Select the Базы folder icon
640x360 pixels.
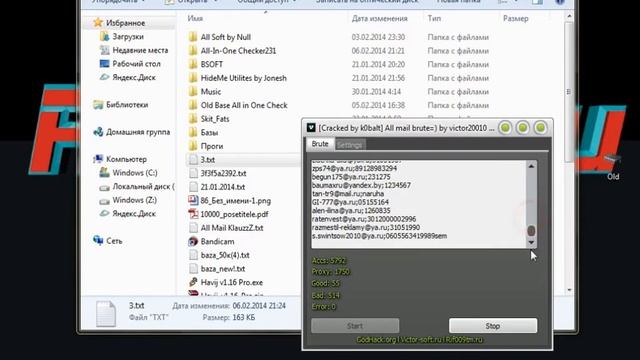tap(193, 132)
